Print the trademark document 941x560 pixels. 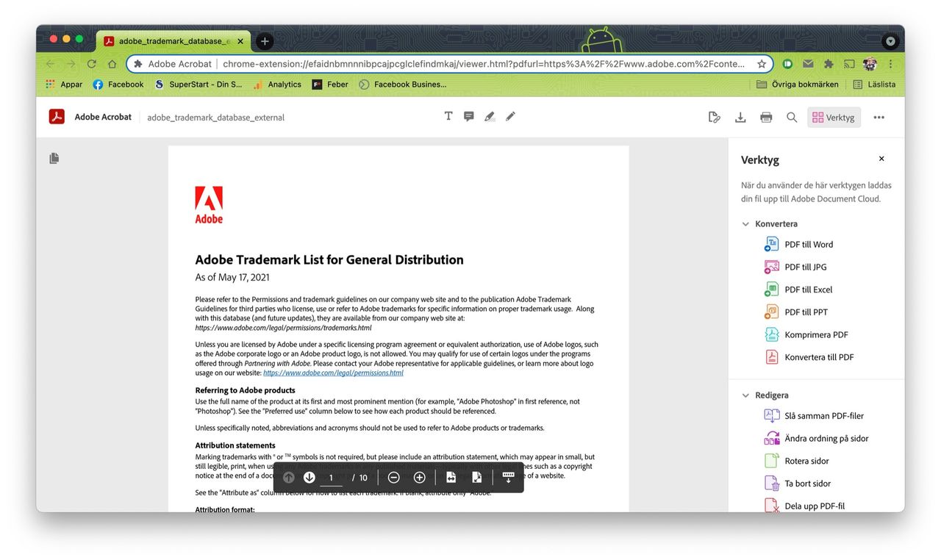765,116
